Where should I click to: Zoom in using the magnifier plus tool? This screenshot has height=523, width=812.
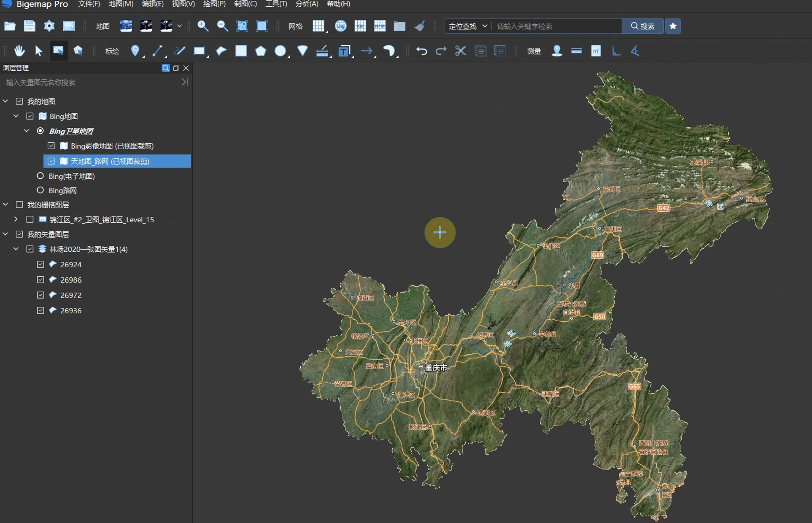(203, 26)
